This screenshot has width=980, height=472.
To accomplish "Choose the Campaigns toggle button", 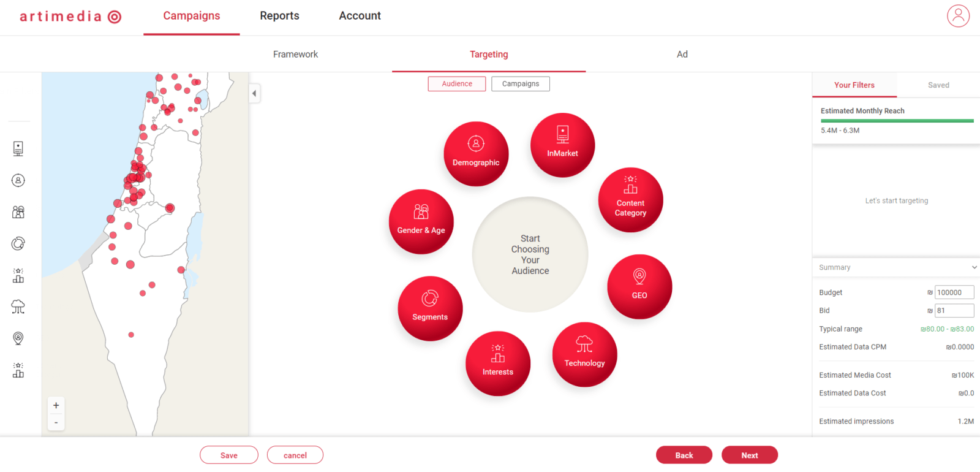I will coord(521,84).
